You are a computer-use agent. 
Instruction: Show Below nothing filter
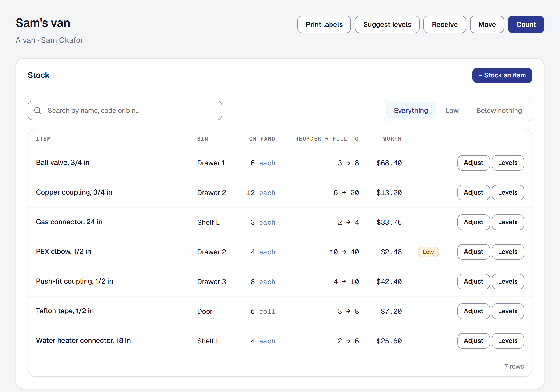click(499, 110)
